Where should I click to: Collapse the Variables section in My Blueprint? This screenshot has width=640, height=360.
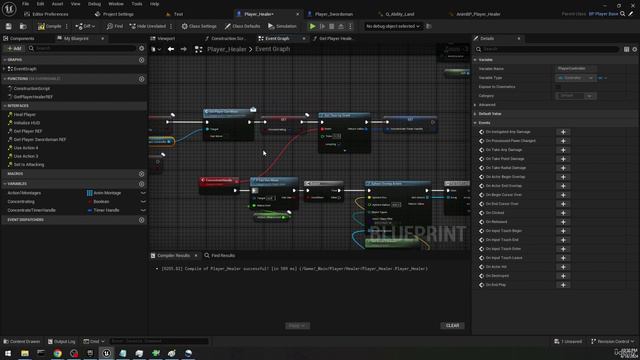click(x=5, y=184)
